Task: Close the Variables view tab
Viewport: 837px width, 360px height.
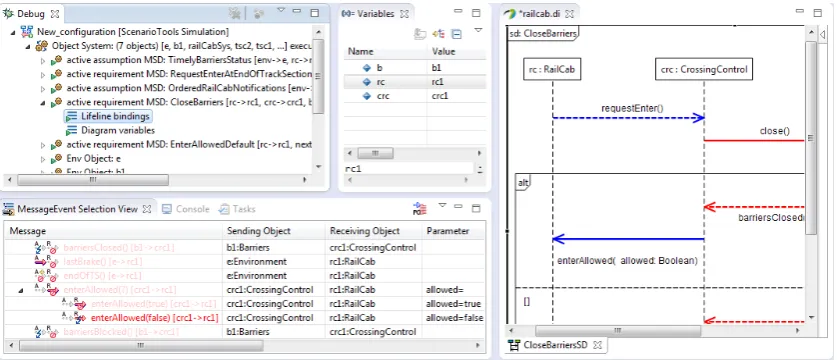Action: (404, 14)
